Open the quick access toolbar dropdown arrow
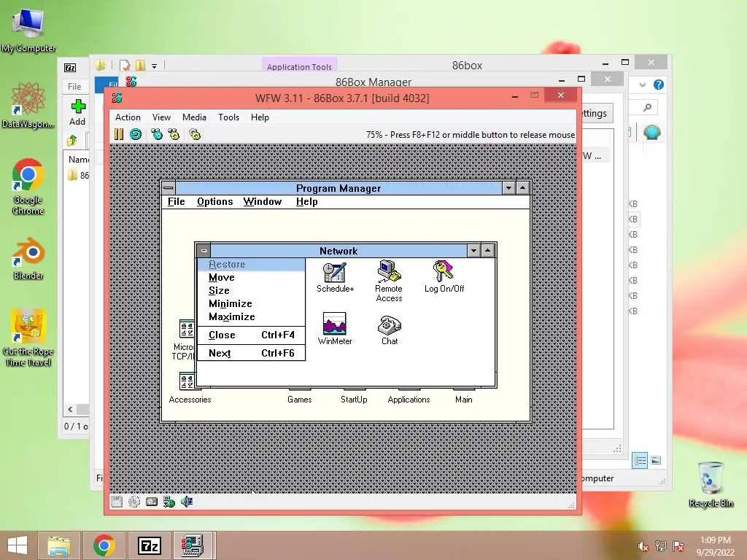 click(155, 66)
